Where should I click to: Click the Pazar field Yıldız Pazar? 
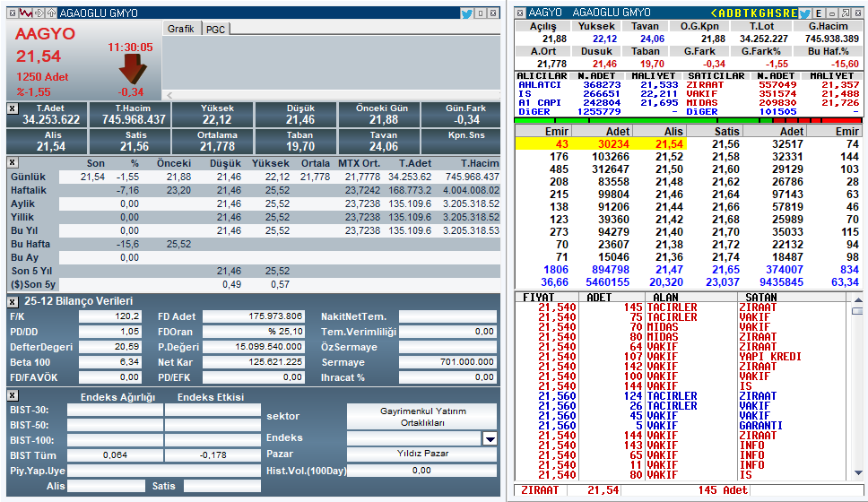[421, 454]
